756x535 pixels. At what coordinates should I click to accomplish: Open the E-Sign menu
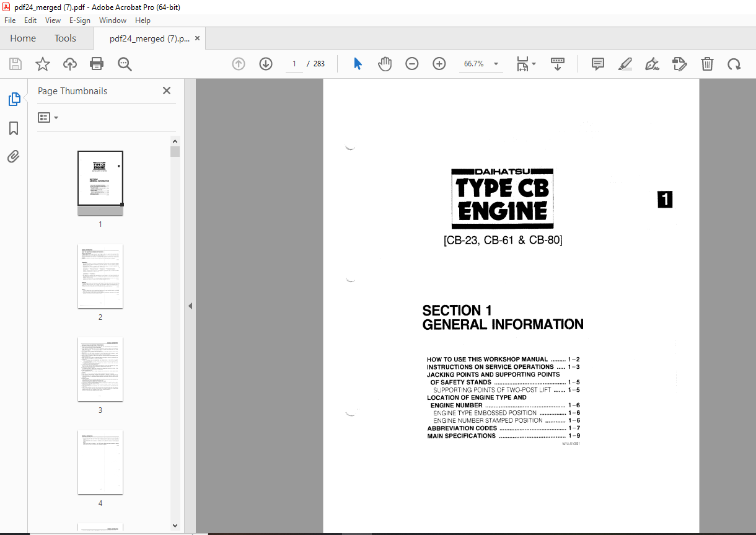pyautogui.click(x=80, y=20)
